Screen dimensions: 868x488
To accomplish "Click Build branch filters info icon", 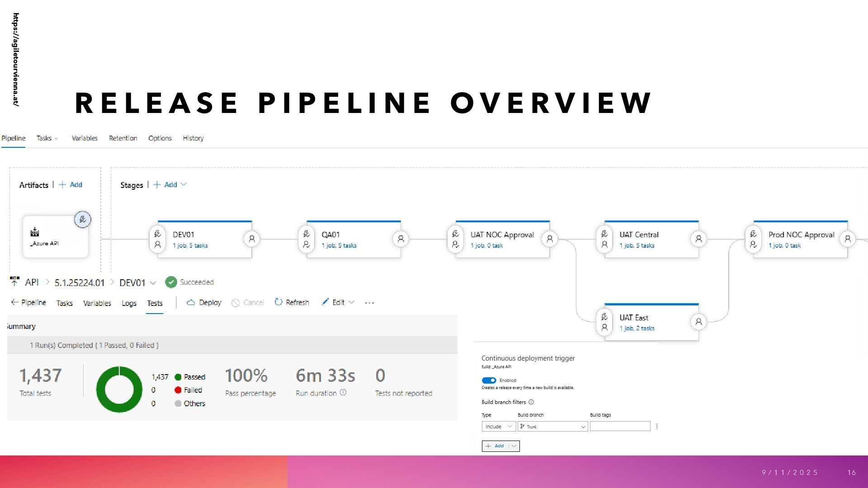I will [x=531, y=402].
